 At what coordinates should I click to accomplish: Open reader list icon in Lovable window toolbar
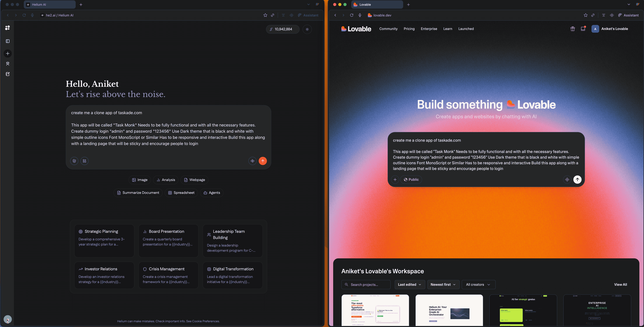point(604,15)
